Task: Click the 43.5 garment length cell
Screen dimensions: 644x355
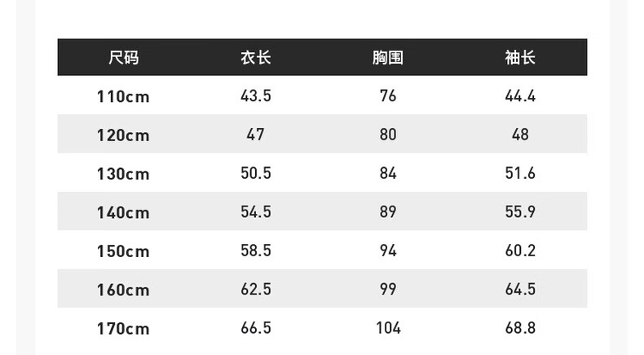Action: coord(255,96)
